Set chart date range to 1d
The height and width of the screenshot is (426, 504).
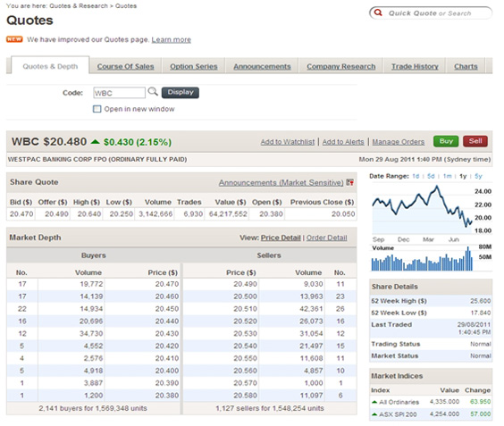point(416,176)
